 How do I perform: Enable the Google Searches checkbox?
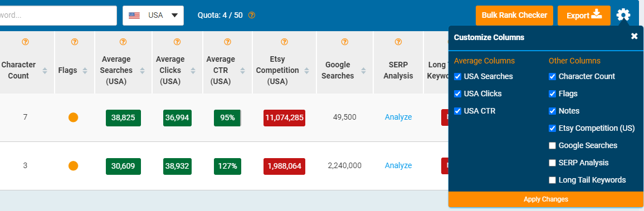(553, 145)
